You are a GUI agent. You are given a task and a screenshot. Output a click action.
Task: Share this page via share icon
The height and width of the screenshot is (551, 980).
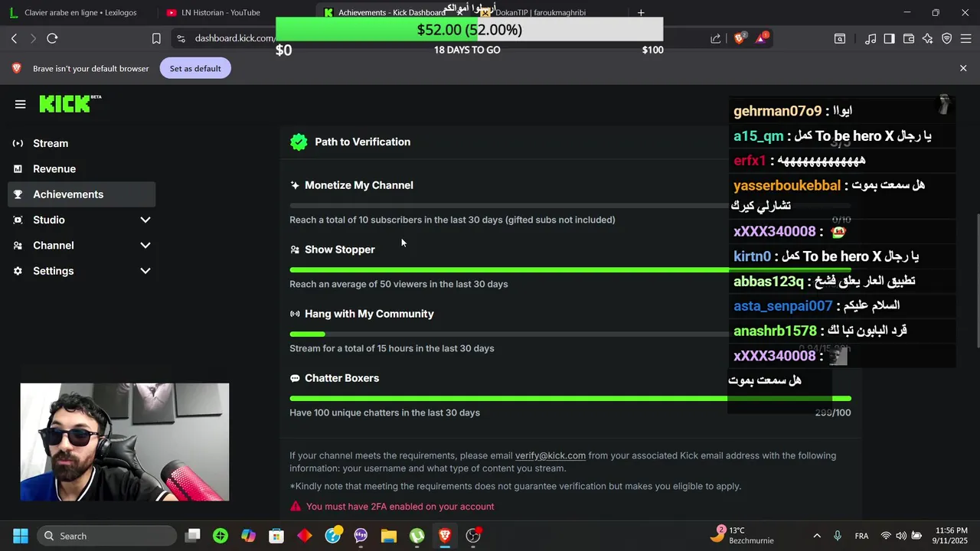[715, 38]
